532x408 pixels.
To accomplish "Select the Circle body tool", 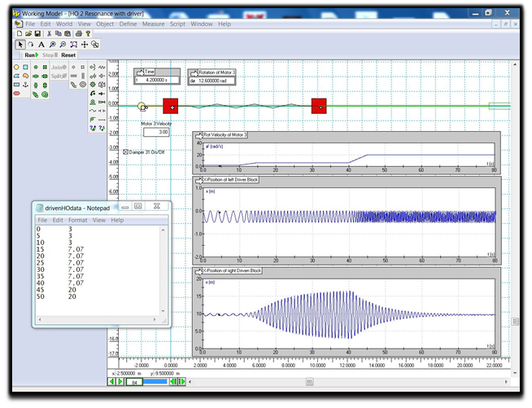I will coord(17,67).
